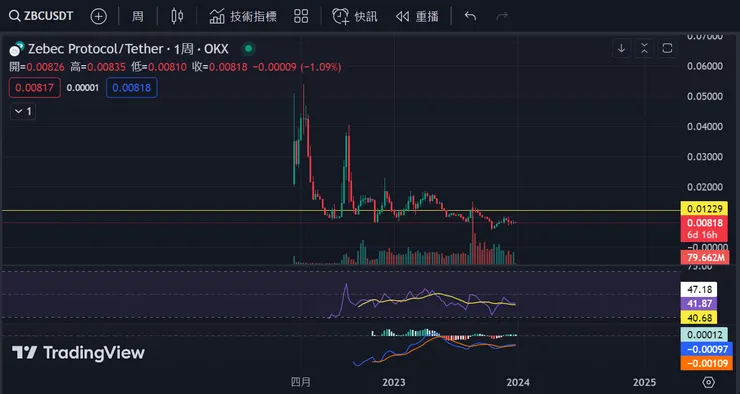Add a symbol to compare with plus icon
Image resolution: width=740 pixels, height=394 pixels.
tap(98, 17)
